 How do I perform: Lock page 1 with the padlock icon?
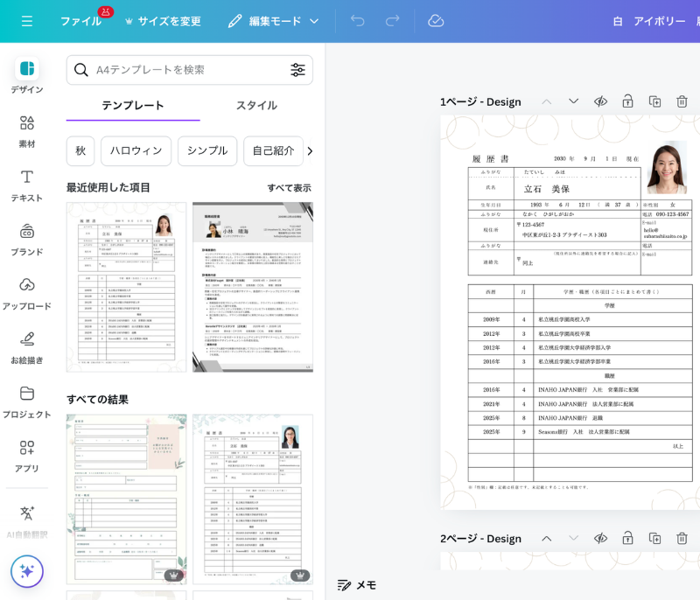[x=627, y=101]
